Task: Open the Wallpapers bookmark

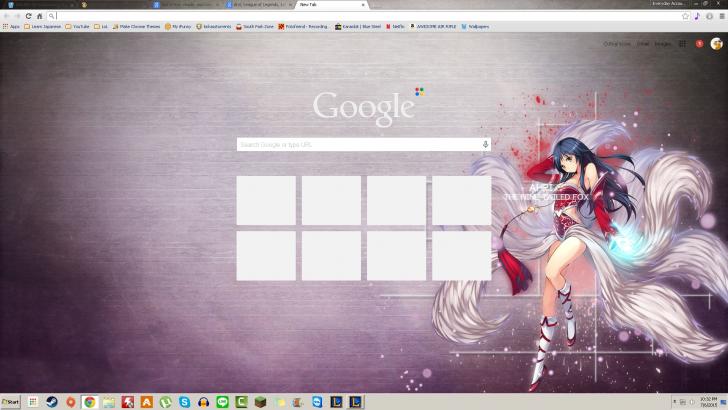Action: [475, 27]
